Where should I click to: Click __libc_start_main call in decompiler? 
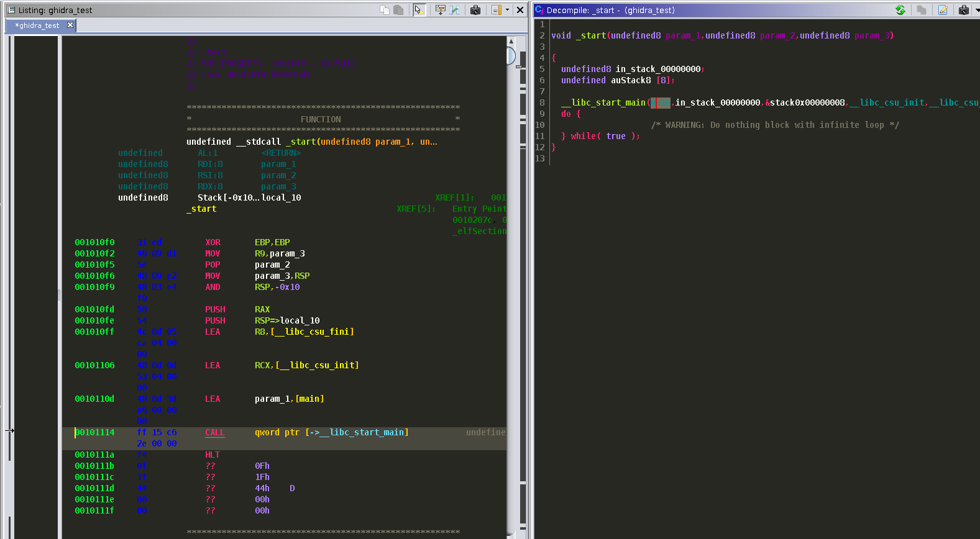603,102
